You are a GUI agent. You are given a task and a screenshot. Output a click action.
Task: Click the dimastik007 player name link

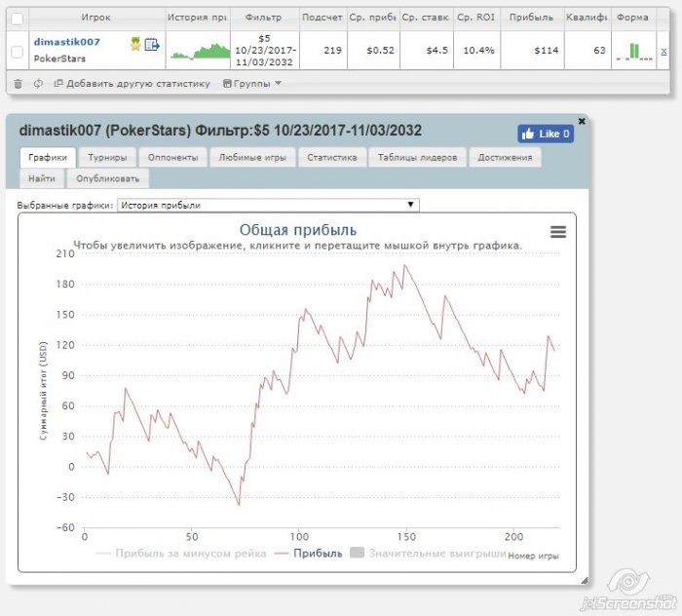pyautogui.click(x=67, y=42)
